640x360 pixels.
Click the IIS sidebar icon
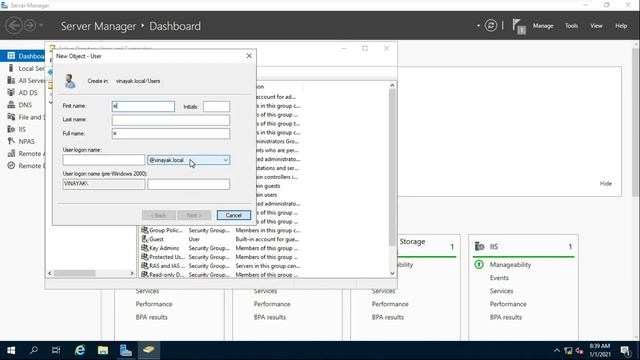[x=11, y=129]
